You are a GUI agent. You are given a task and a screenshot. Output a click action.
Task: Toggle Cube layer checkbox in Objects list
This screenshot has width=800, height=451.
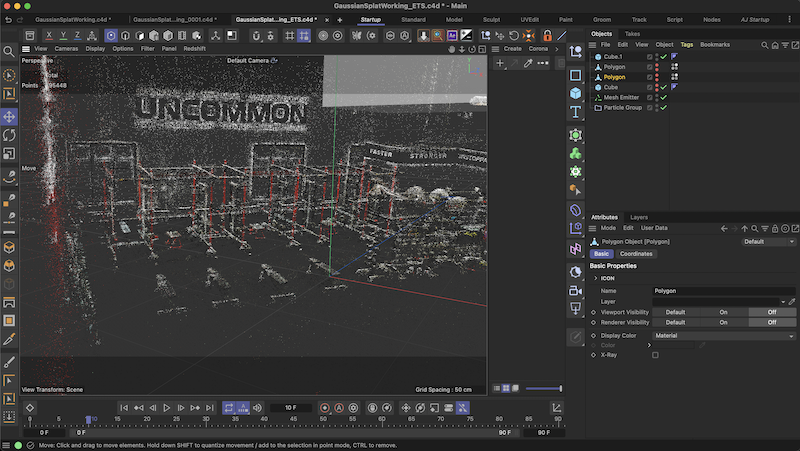click(649, 87)
